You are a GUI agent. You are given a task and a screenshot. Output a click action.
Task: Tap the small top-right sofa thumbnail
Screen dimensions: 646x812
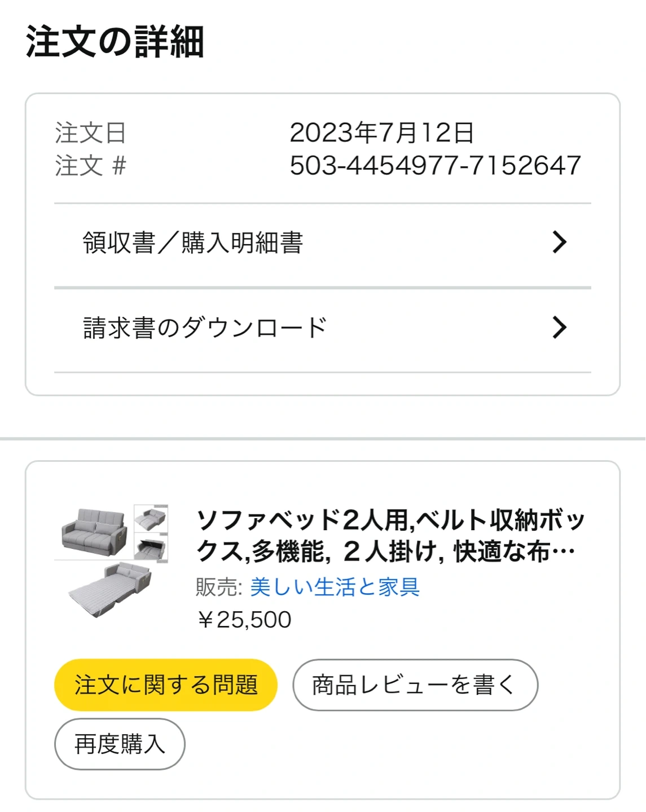[x=151, y=518]
